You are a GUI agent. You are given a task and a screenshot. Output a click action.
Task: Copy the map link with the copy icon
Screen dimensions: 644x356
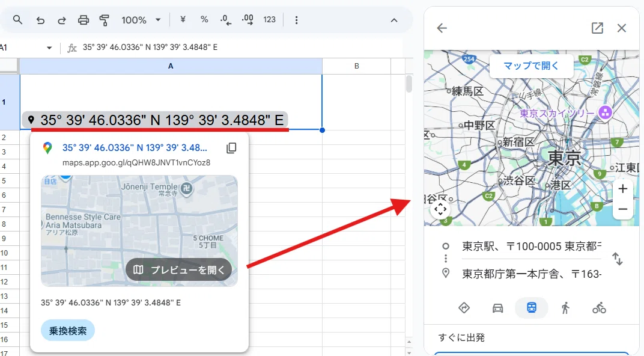pyautogui.click(x=231, y=148)
